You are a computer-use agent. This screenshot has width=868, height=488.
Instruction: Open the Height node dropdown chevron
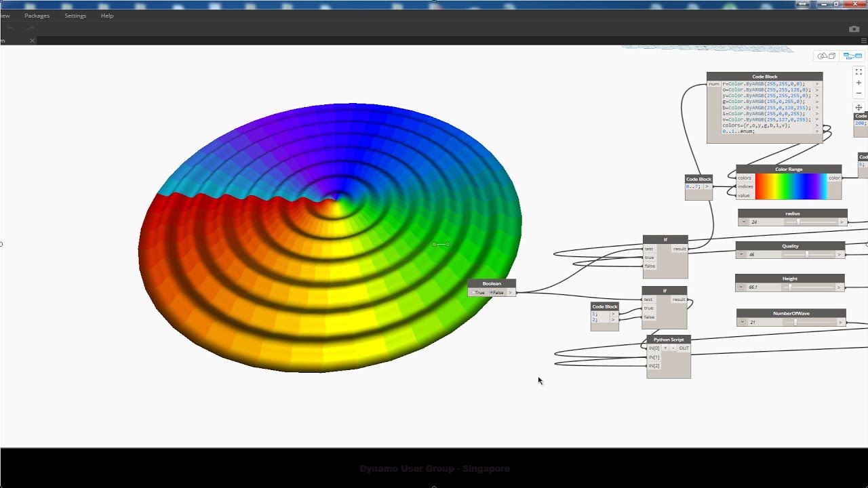click(x=742, y=286)
